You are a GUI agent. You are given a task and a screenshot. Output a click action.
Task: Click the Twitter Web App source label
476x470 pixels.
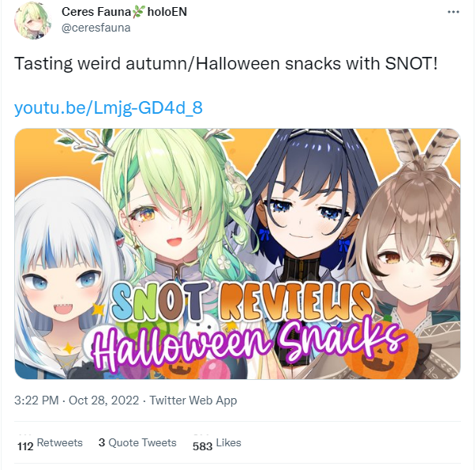click(x=193, y=400)
